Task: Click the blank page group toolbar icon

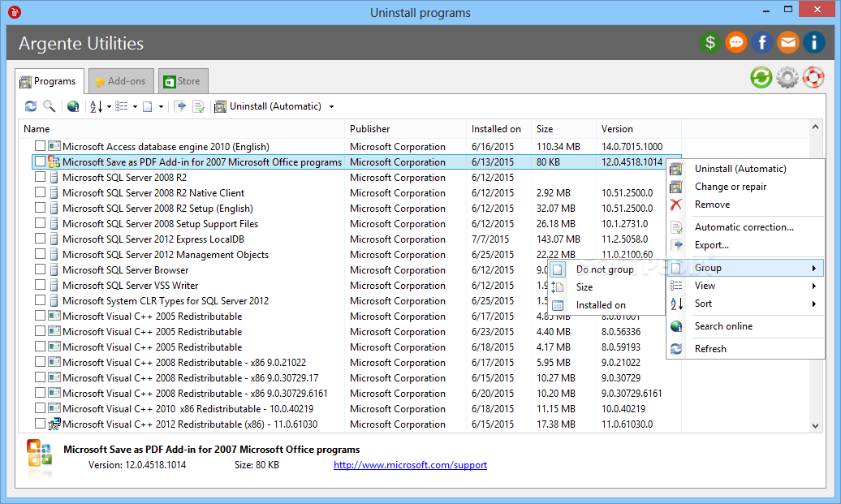Action: [148, 106]
